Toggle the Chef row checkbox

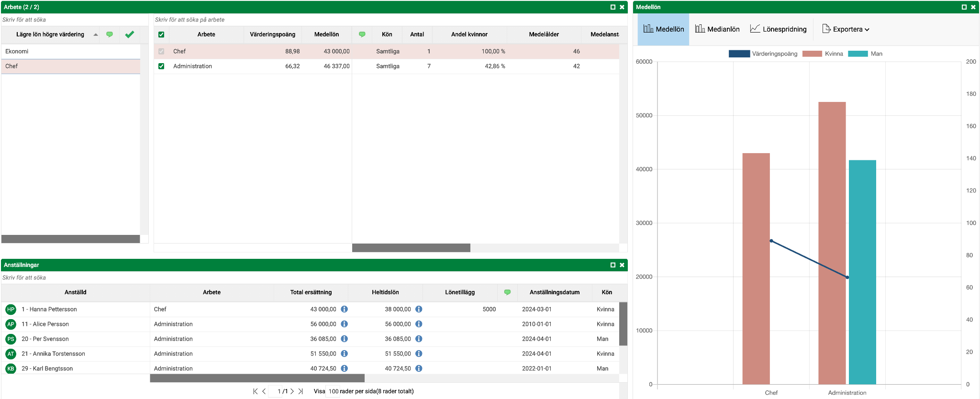tap(161, 51)
